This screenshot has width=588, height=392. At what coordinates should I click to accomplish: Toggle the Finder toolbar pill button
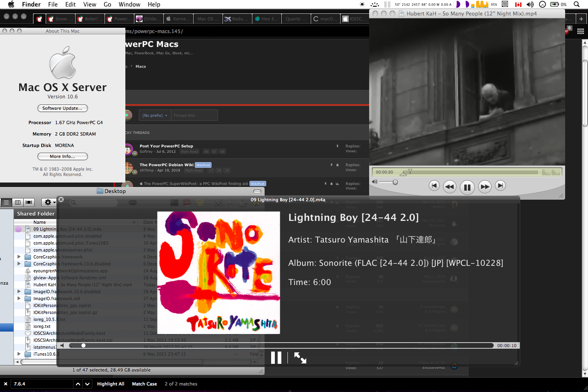[x=257, y=191]
